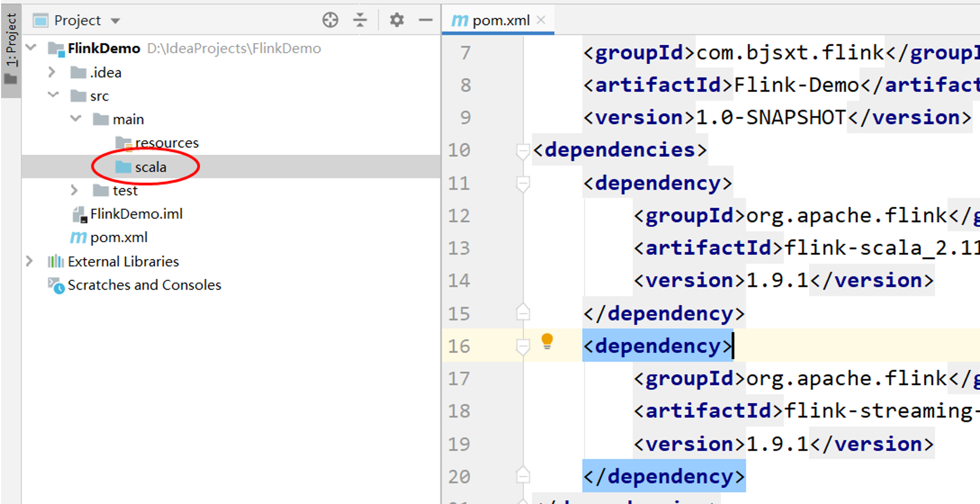Image resolution: width=980 pixels, height=504 pixels.
Task: Collapse the FlinkDemo project root
Action: pyautogui.click(x=32, y=48)
